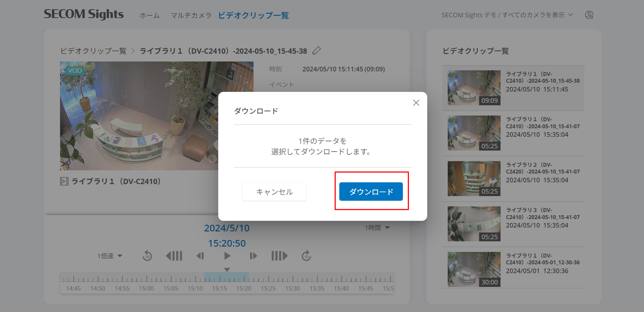Close the download dialog with X
Viewport: 644px width, 312px height.
coord(416,103)
